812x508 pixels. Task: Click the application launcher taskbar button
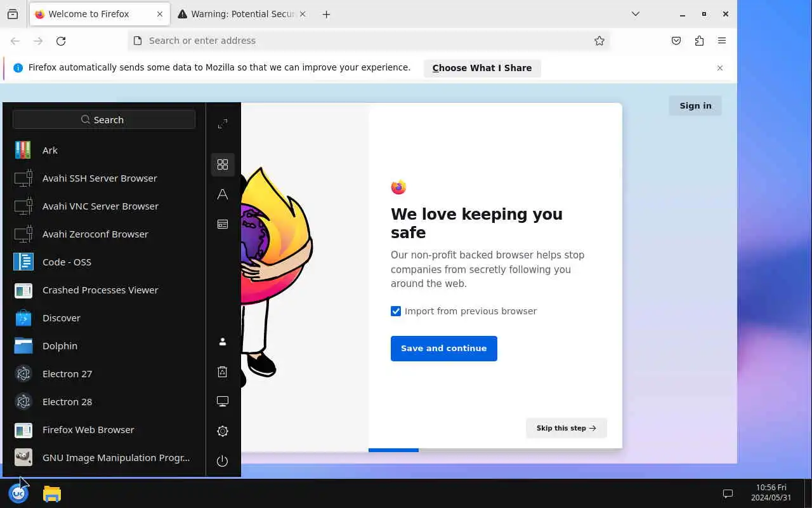click(x=18, y=493)
